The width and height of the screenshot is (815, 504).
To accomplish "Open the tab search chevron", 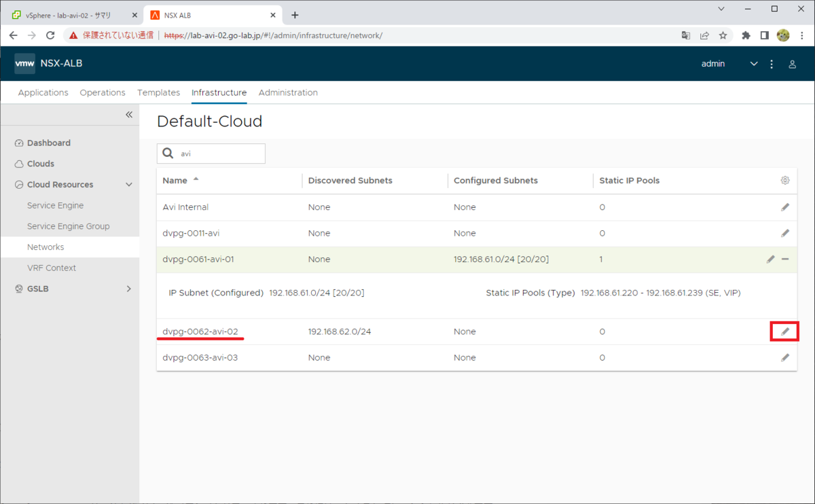I will pyautogui.click(x=723, y=9).
